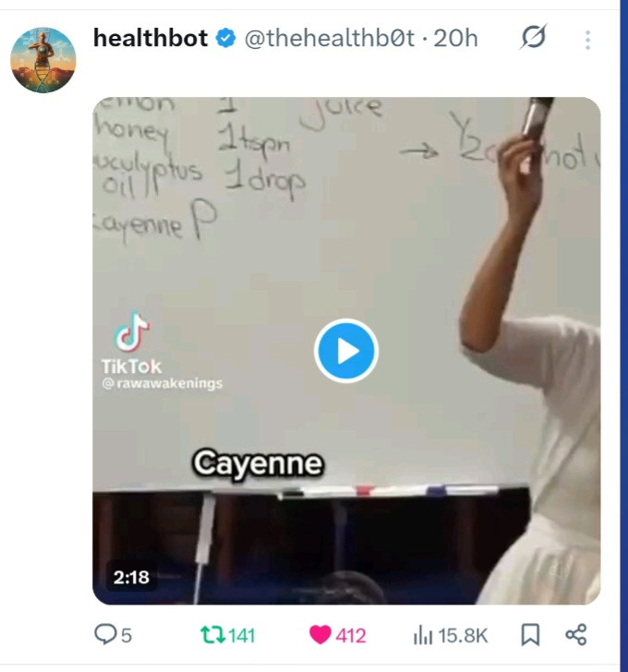Open the @thehealthb0t handle link
Screen dimensions: 628x672
(330, 38)
